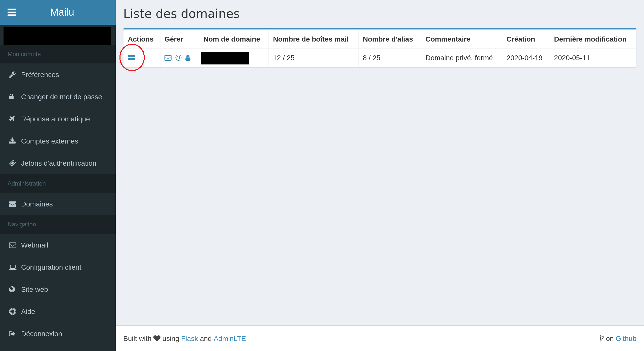Open Réponse automatique settings
Viewport: 644px width, 351px height.
(x=55, y=119)
